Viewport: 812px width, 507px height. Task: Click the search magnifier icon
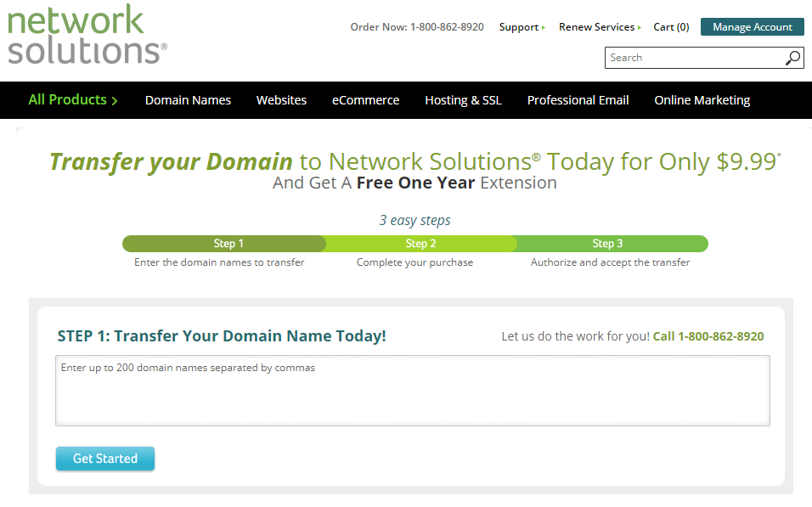(792, 58)
